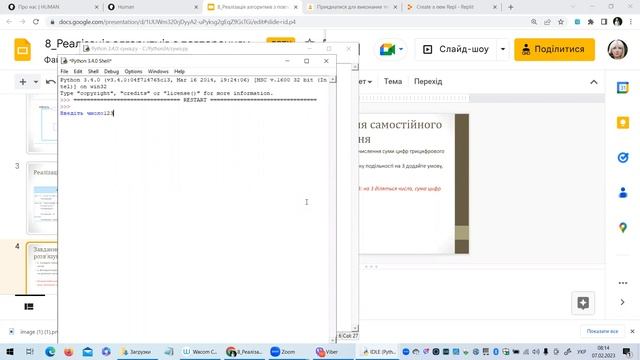
Task: Open Firefox from the taskbar
Action: pos(69,352)
